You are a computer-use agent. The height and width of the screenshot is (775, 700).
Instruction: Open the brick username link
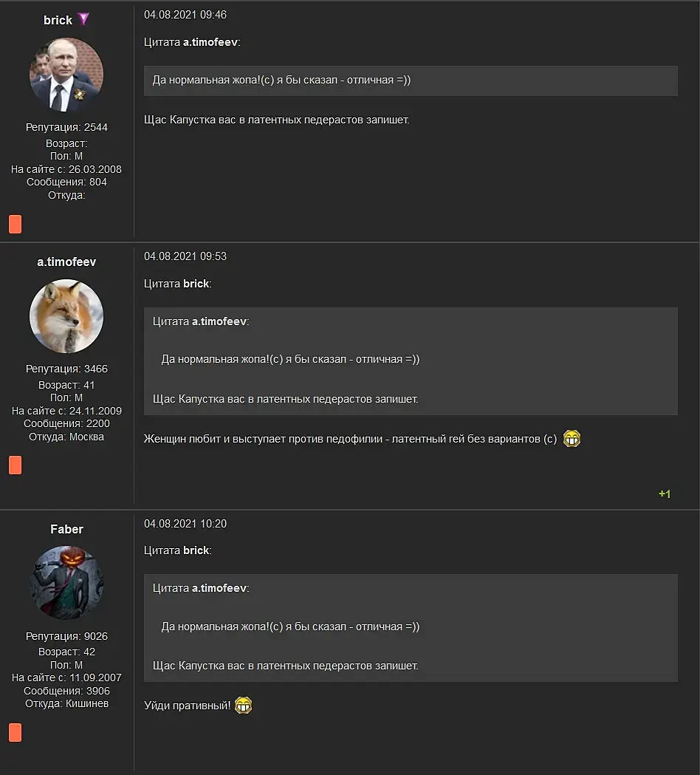point(58,20)
